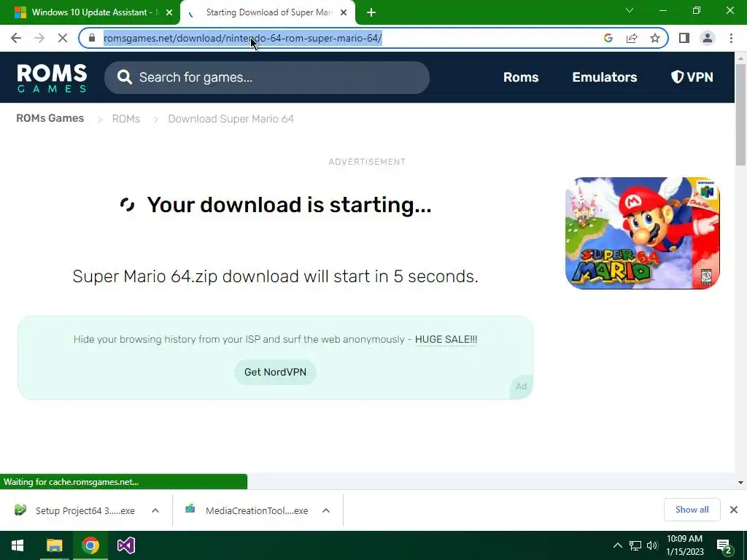This screenshot has width=747, height=560.
Task: Launch Visual Studio from the taskbar
Action: (x=126, y=545)
